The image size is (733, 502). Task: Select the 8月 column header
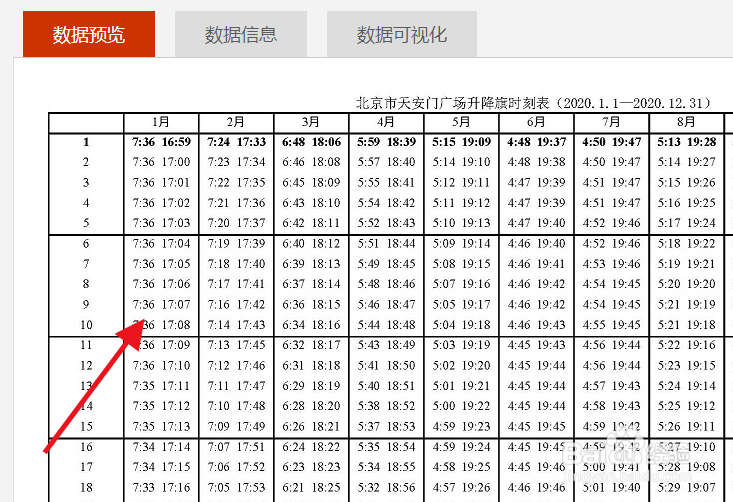click(x=686, y=122)
